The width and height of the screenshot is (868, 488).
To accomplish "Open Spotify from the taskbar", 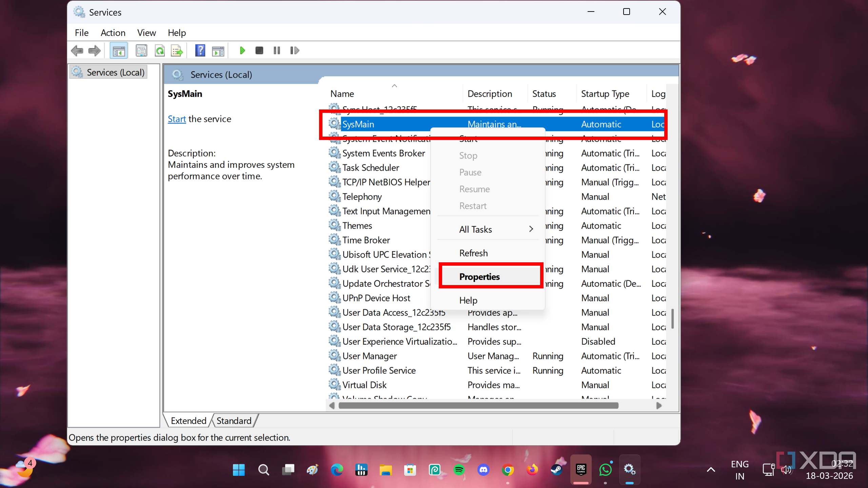I will point(459,470).
